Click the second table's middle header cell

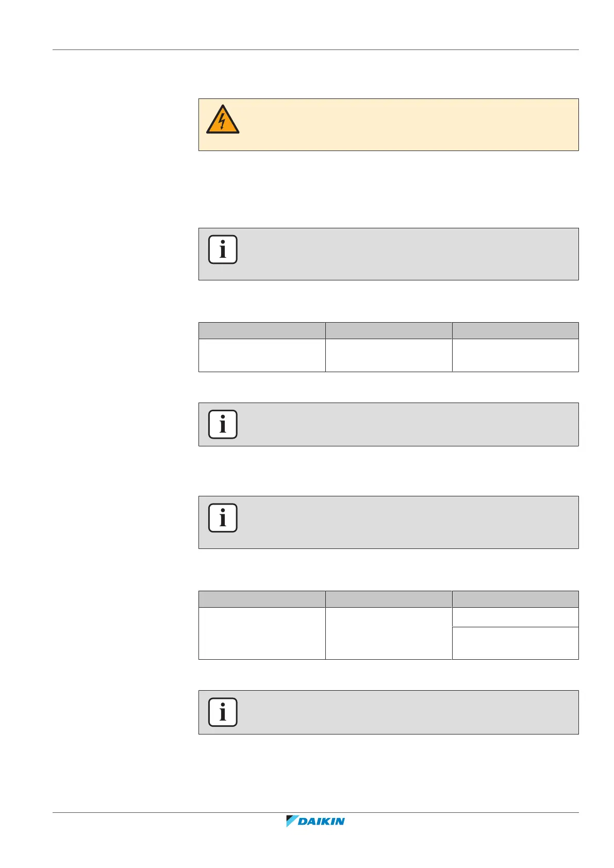tap(389, 599)
